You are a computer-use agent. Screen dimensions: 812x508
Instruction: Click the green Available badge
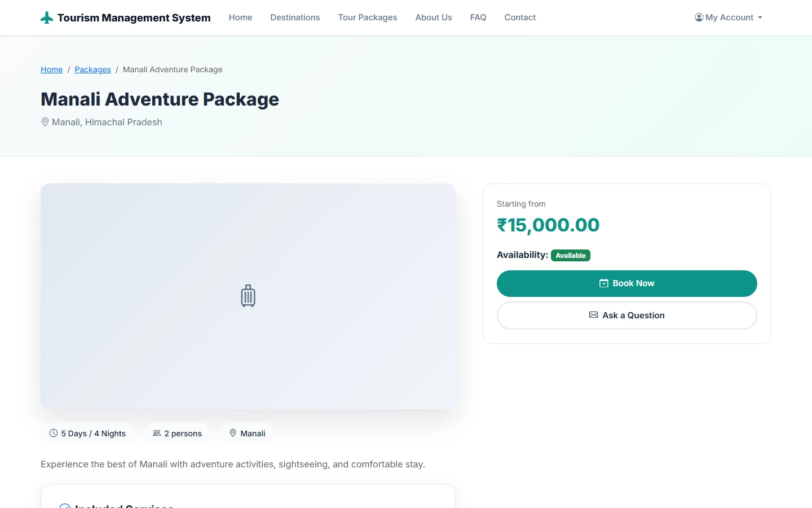coord(571,256)
